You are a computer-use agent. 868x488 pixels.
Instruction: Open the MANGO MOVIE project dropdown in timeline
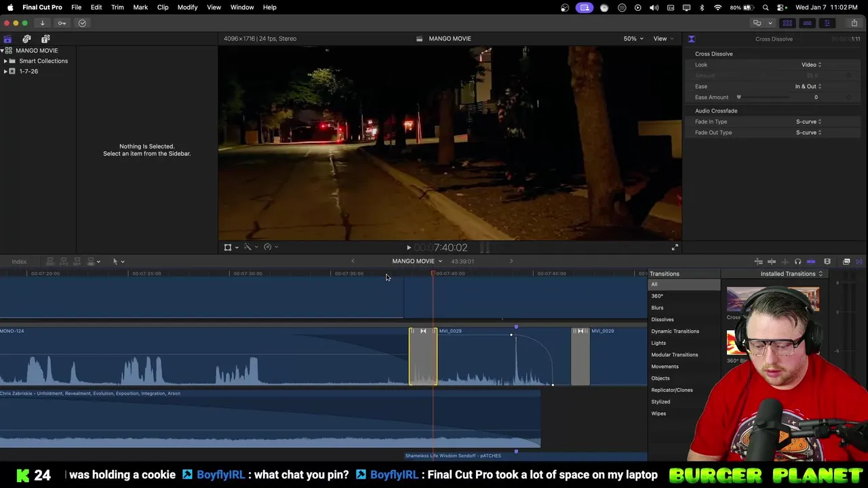417,261
